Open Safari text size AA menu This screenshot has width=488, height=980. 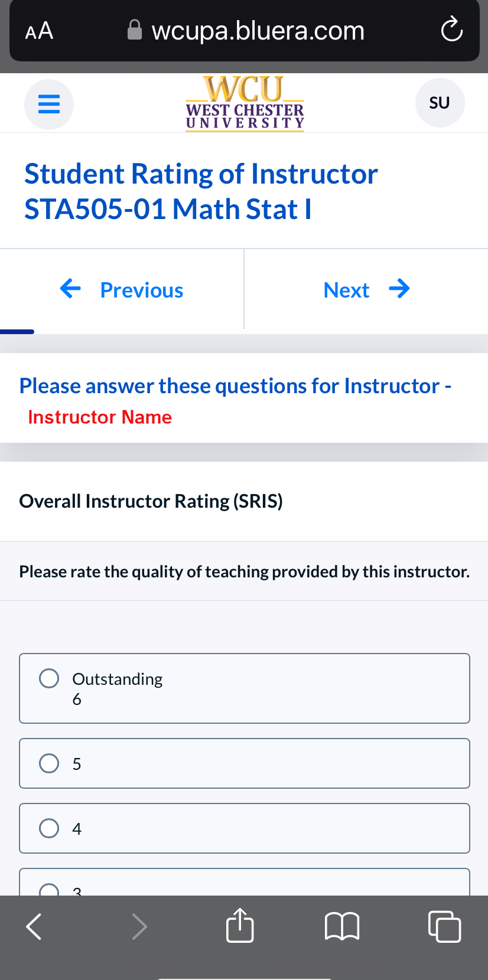(x=40, y=31)
